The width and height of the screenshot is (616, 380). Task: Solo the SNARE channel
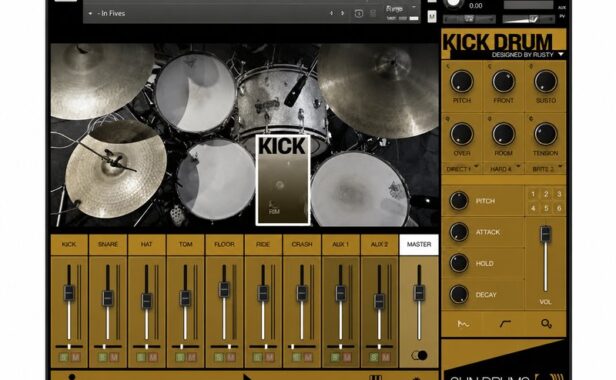(x=102, y=357)
